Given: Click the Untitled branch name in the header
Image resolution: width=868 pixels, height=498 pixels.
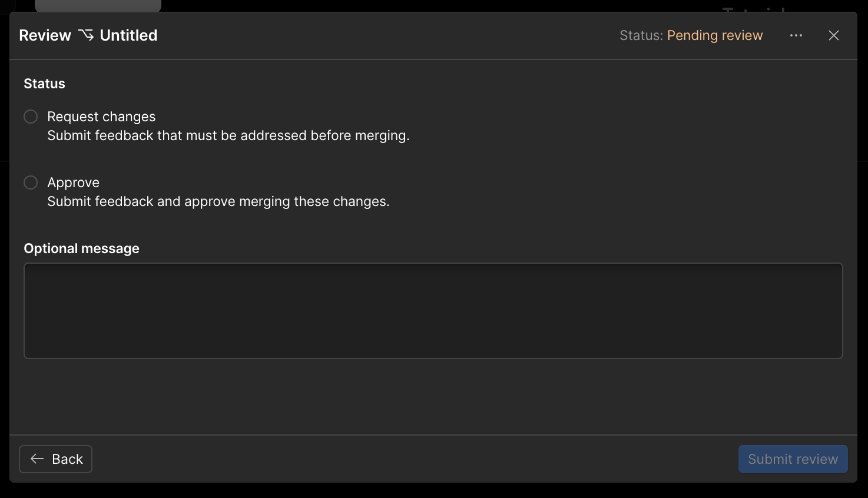Looking at the screenshot, I should pyautogui.click(x=128, y=35).
